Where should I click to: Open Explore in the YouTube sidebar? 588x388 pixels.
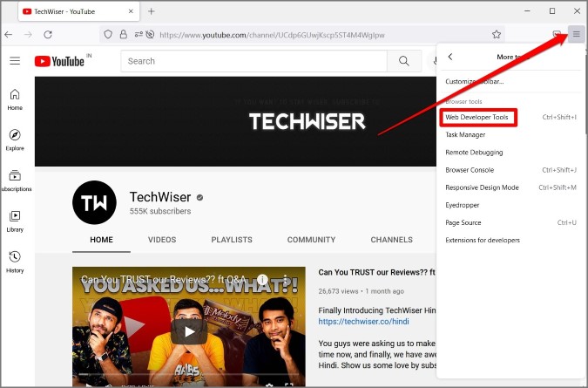click(15, 140)
